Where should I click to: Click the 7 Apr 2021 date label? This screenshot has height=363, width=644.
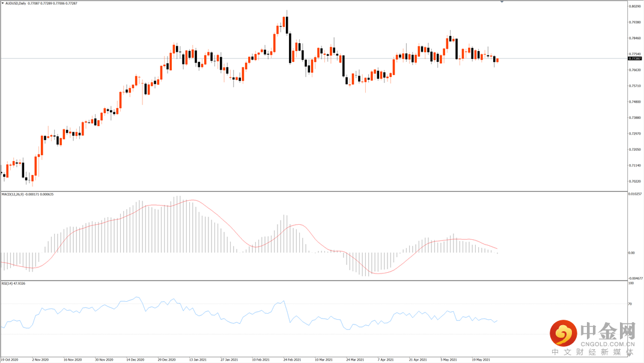pos(386,360)
